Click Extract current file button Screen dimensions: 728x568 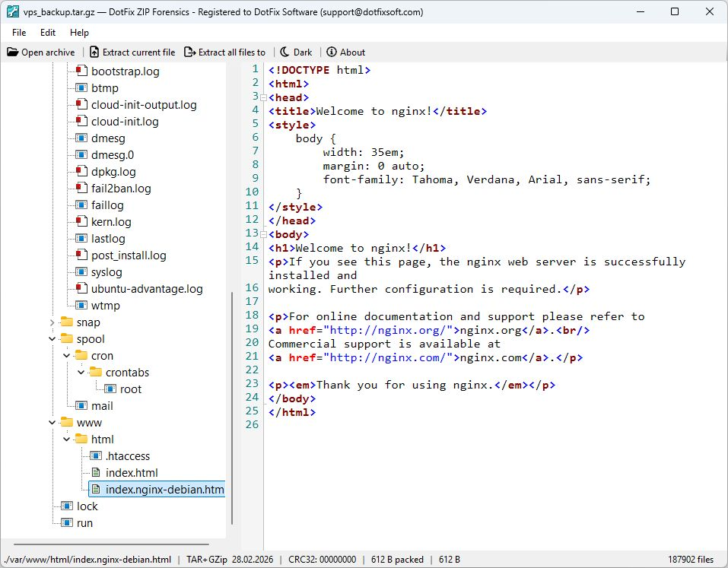click(133, 52)
